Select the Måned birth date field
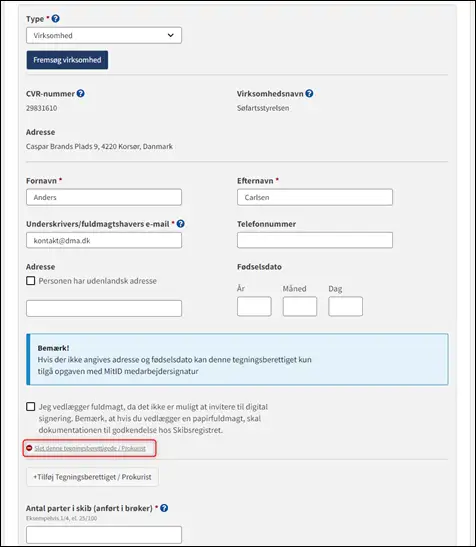476x547 pixels. (300, 306)
